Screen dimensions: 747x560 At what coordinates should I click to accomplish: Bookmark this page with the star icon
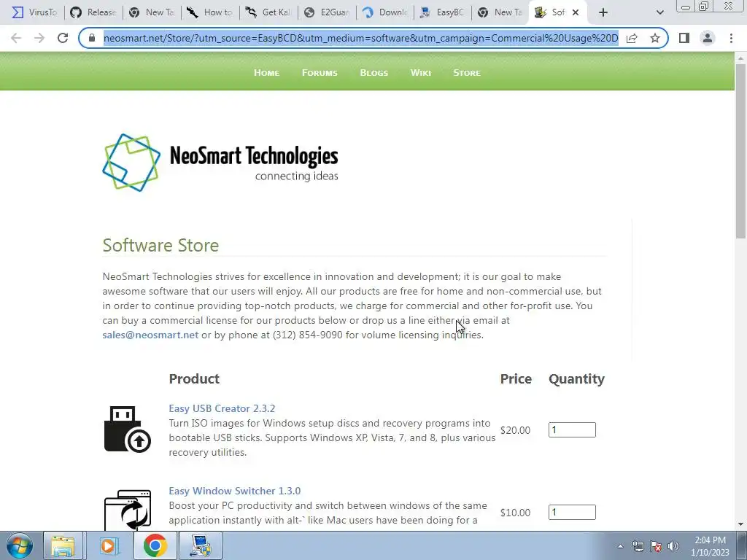tap(655, 38)
